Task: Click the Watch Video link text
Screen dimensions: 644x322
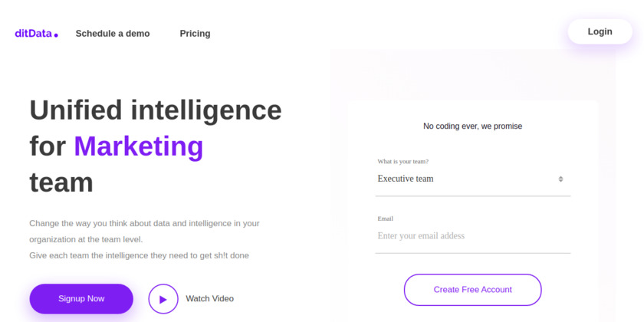Action: 209,299
